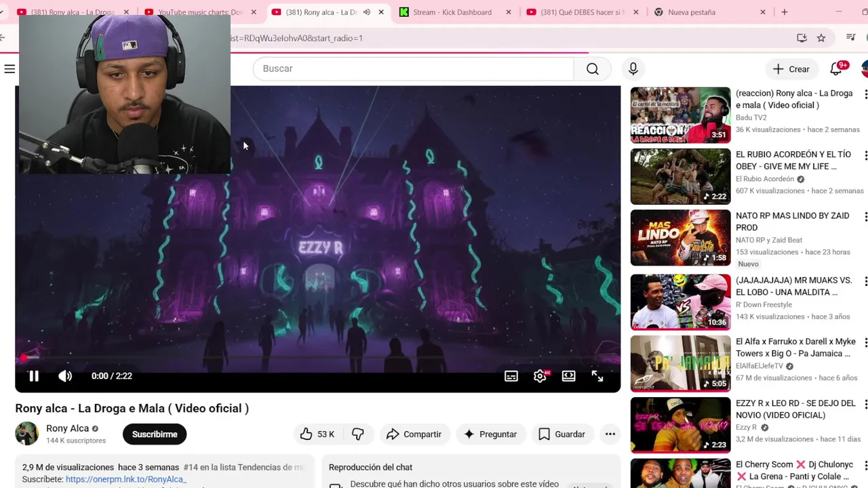Enter fullscreen video mode
The height and width of the screenshot is (488, 868).
(x=597, y=376)
